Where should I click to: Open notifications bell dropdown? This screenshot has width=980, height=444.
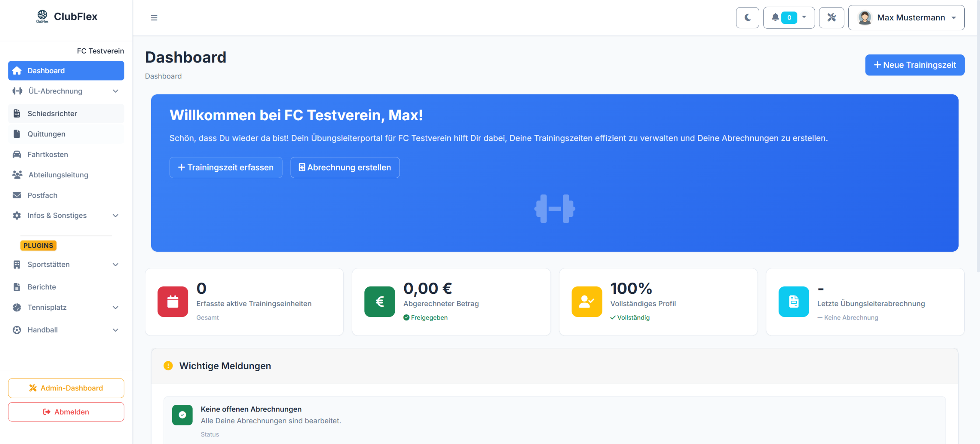click(x=789, y=18)
